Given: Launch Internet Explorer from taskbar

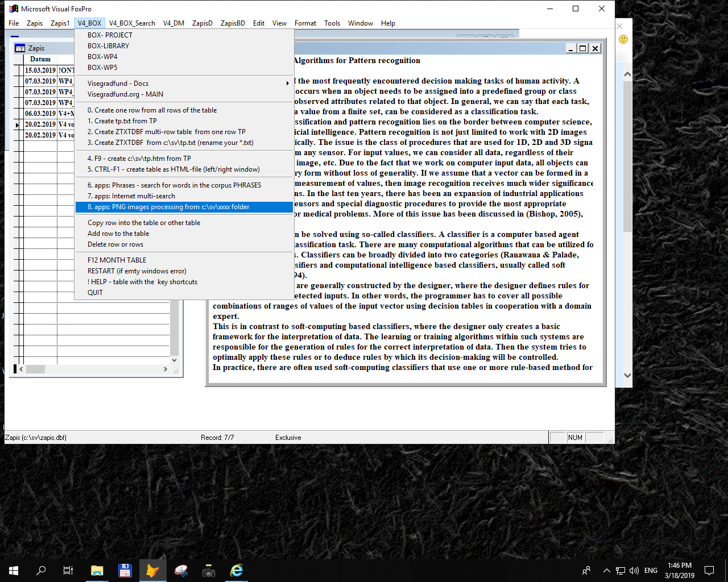Looking at the screenshot, I should (237, 571).
